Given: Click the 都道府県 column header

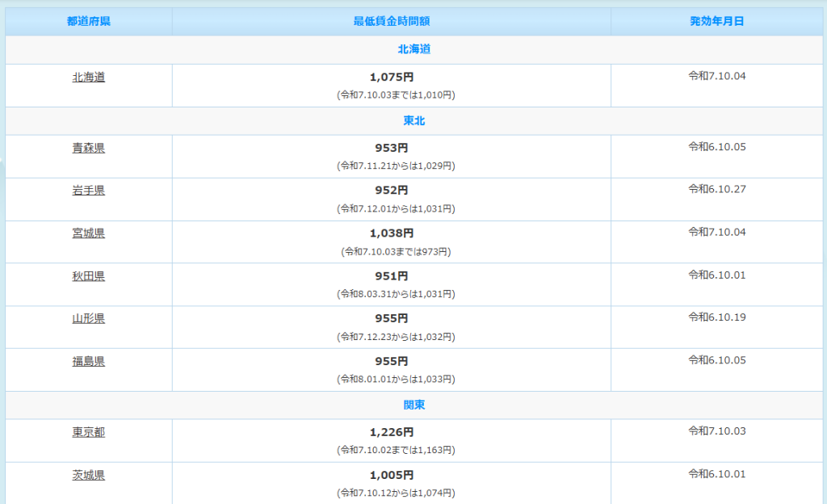Looking at the screenshot, I should (88, 21).
